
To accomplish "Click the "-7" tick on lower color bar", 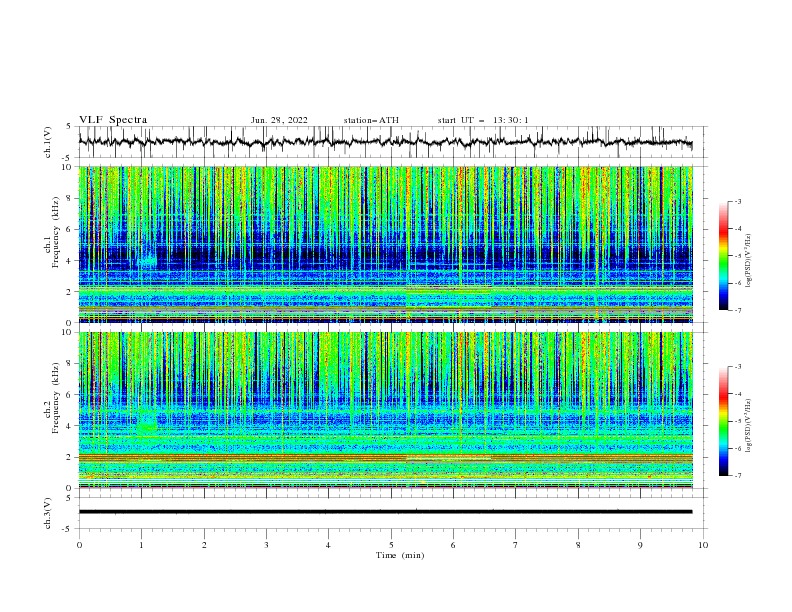I will pos(737,476).
